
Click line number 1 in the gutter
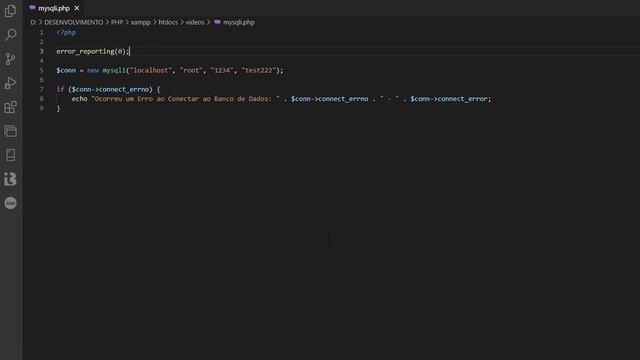(x=42, y=32)
